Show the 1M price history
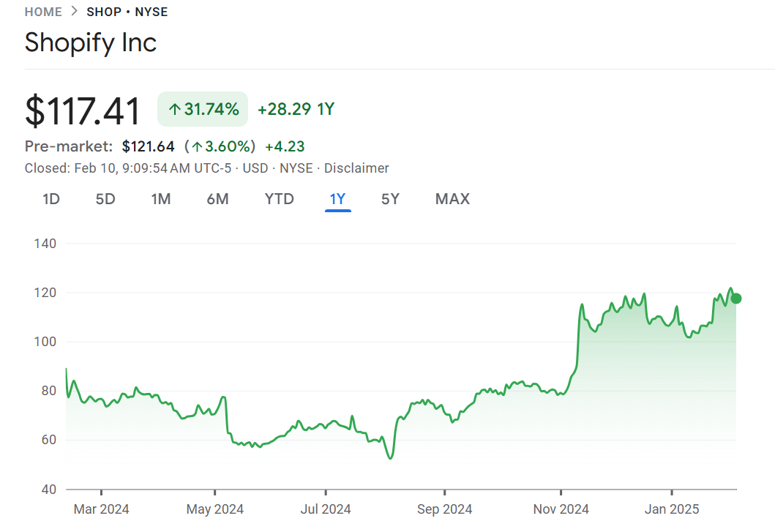Image resolution: width=775 pixels, height=532 pixels. tap(161, 199)
